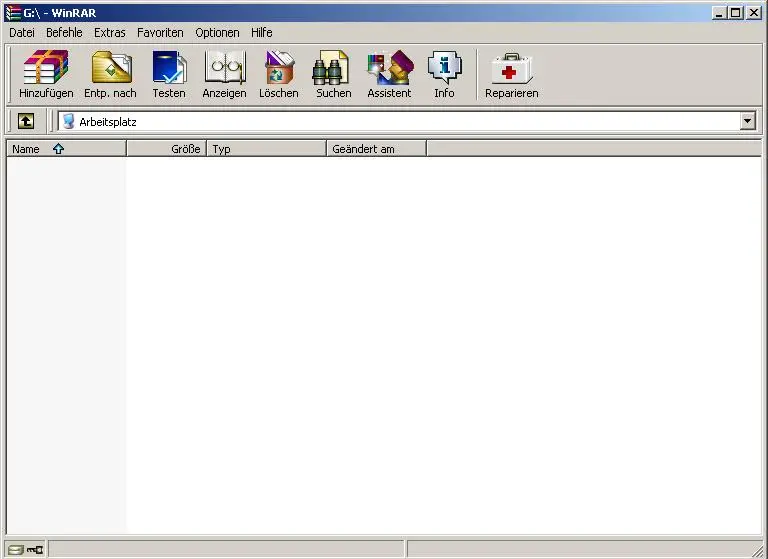Click the Entp. nach extract icon
The height and width of the screenshot is (559, 768).
click(111, 68)
